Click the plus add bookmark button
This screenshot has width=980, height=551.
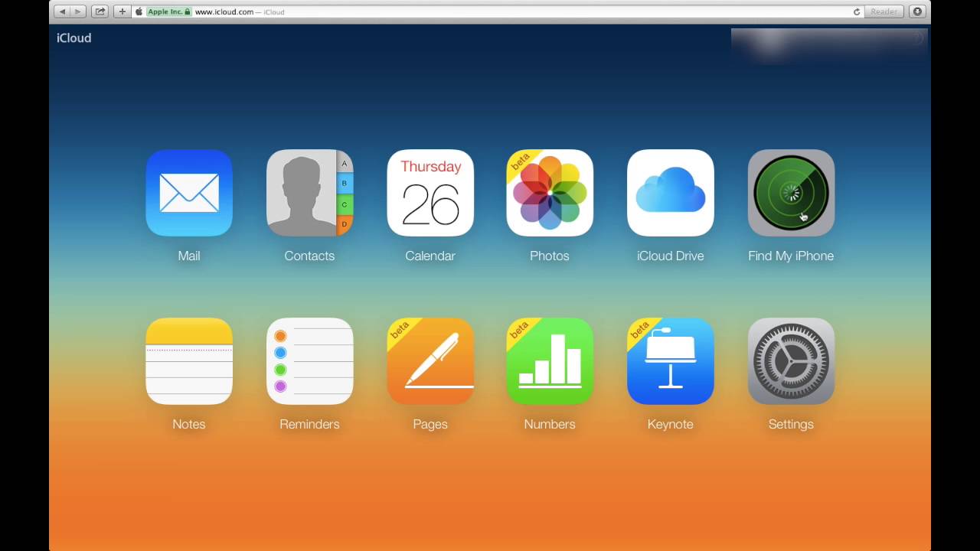pyautogui.click(x=122, y=11)
